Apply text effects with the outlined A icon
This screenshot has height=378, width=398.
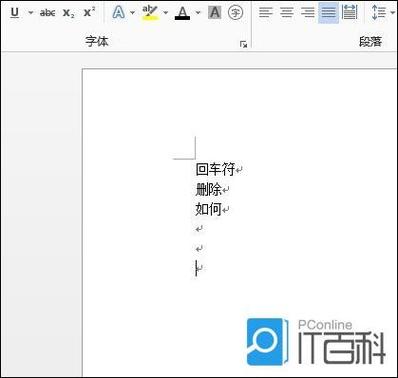tap(119, 13)
